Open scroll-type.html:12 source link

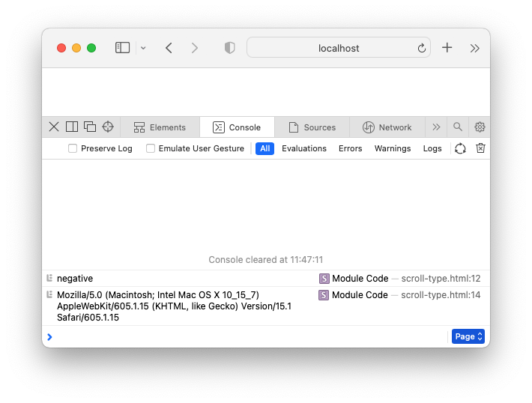pos(441,279)
